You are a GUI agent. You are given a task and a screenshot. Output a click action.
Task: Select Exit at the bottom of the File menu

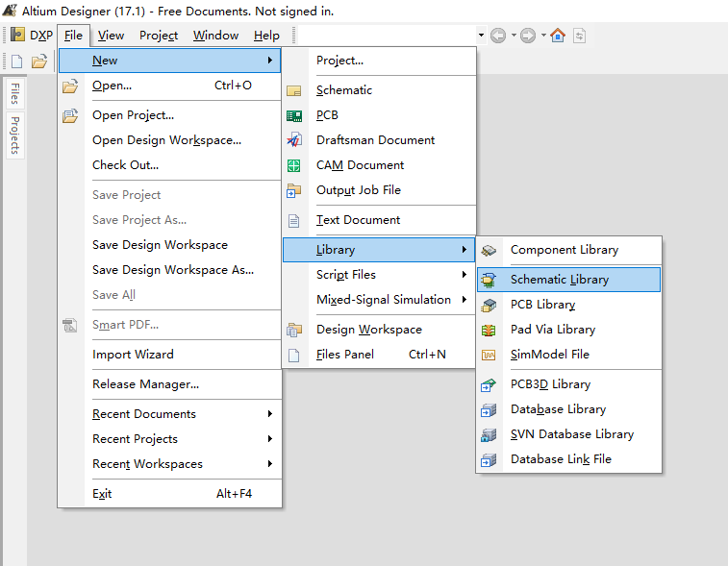(x=102, y=494)
